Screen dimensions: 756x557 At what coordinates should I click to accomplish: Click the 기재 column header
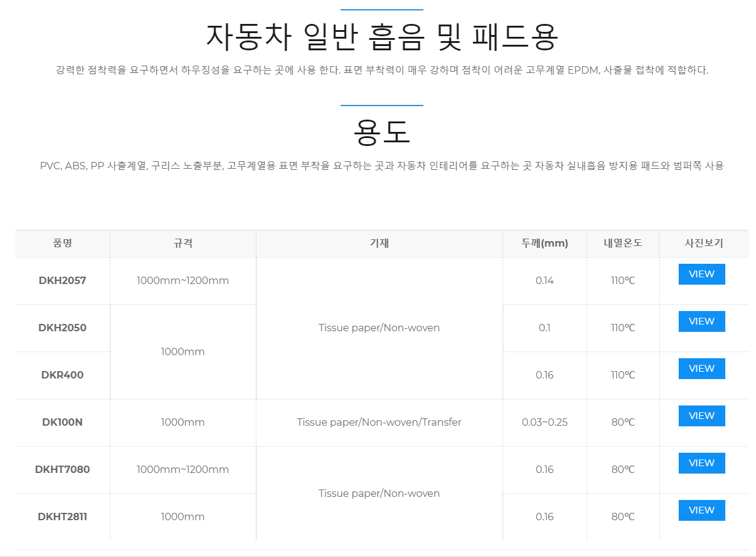(x=379, y=243)
